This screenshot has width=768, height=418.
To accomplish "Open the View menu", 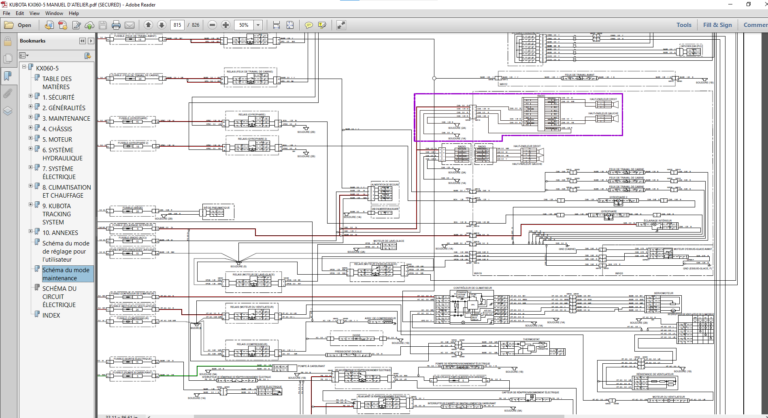I will [x=34, y=13].
